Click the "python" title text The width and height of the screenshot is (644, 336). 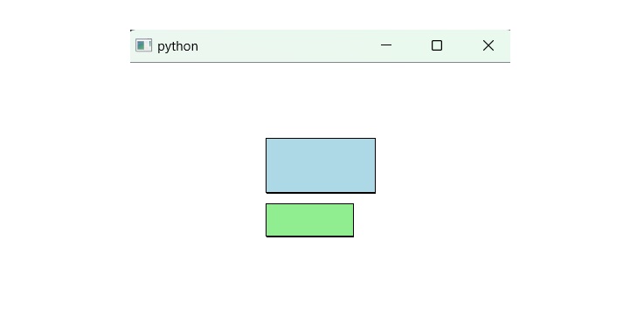tap(177, 46)
